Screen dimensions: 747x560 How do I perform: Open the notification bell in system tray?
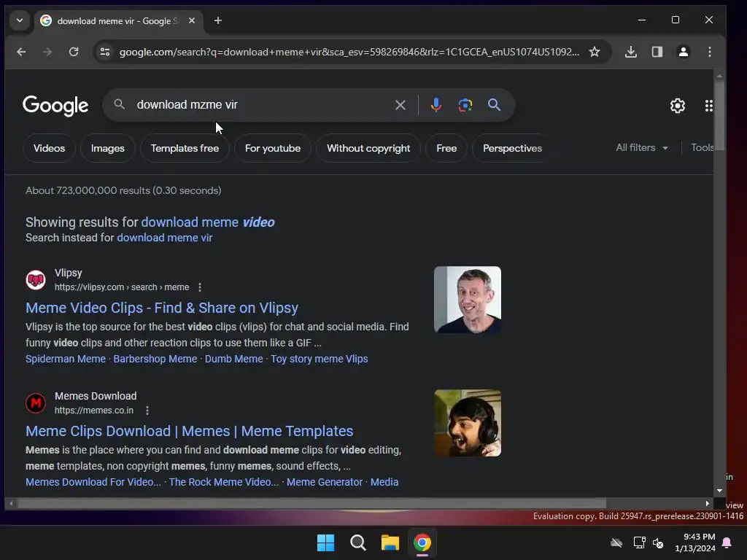727,542
